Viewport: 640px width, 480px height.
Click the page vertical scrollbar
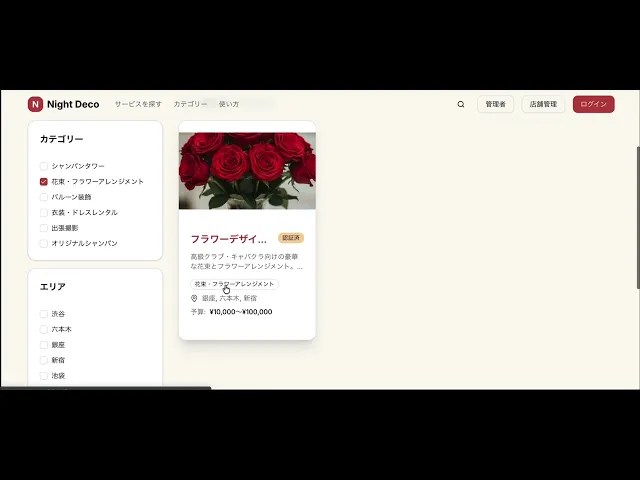(638, 218)
